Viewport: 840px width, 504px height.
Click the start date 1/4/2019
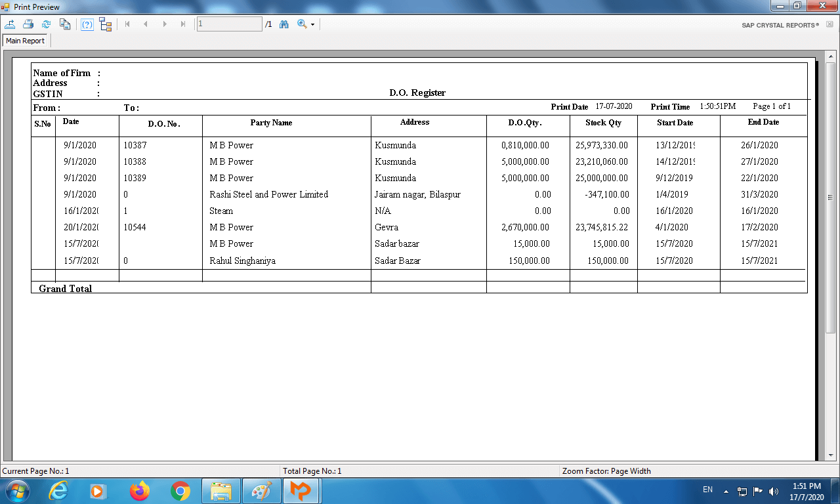(671, 194)
